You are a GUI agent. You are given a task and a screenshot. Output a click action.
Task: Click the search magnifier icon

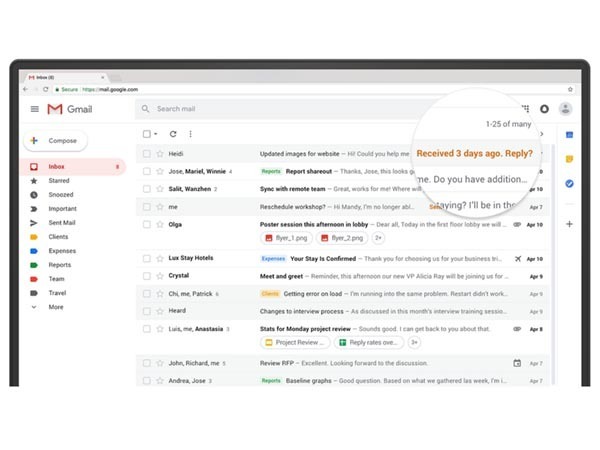click(145, 109)
